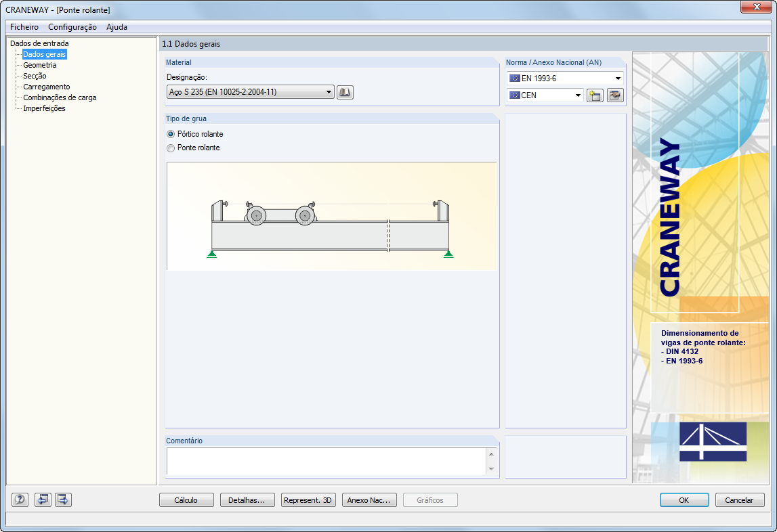Select Secção in the tree
The image size is (777, 532).
point(35,76)
